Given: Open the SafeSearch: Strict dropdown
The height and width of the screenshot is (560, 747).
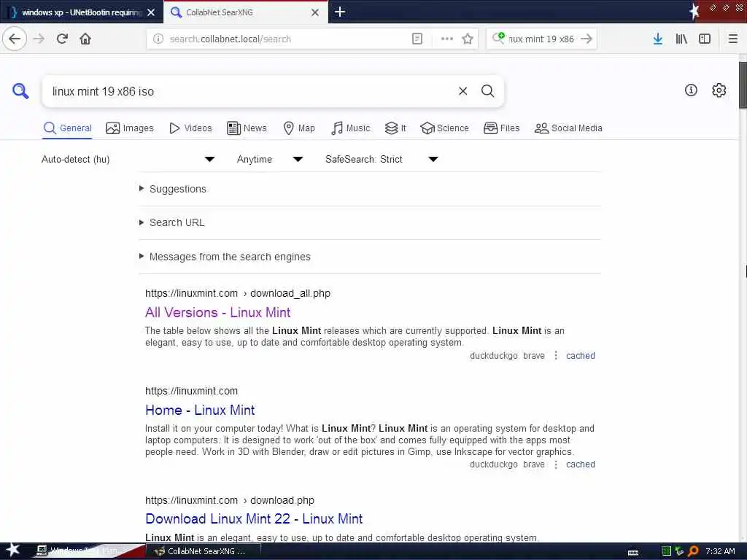Looking at the screenshot, I should point(382,159).
